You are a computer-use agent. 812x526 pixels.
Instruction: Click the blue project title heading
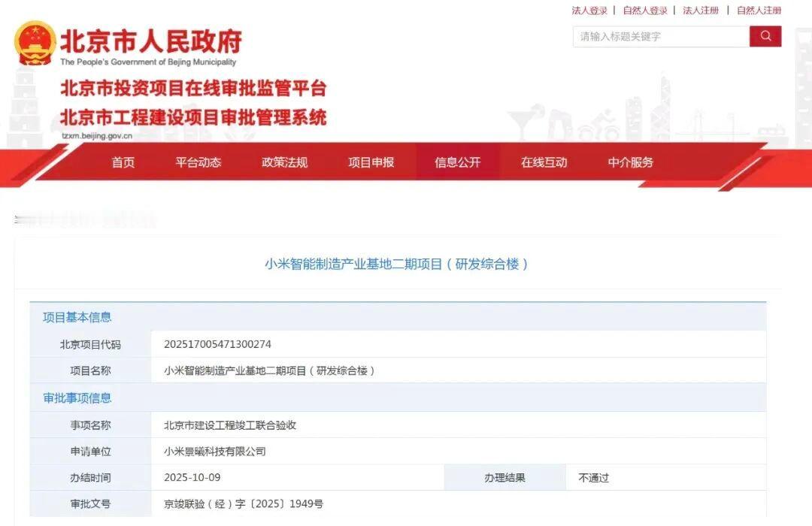(x=397, y=264)
